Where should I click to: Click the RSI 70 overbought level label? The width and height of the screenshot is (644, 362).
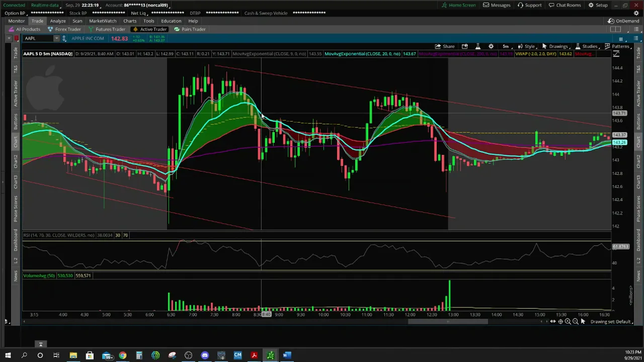pos(125,235)
